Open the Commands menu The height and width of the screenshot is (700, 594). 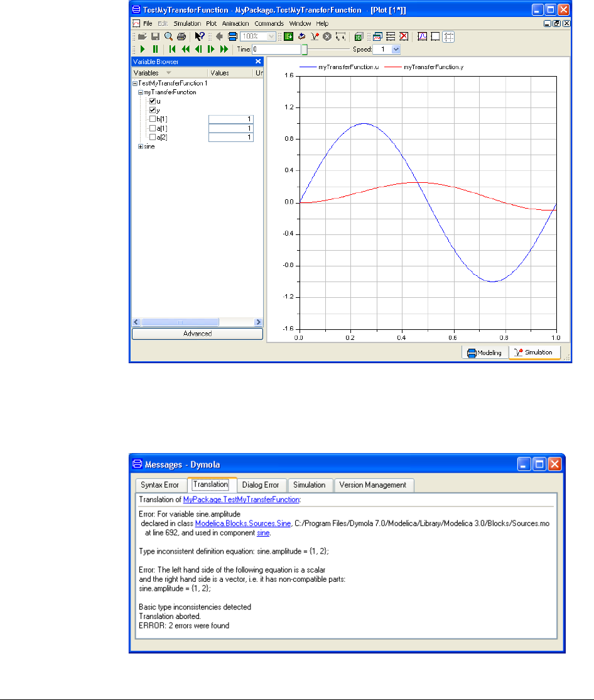click(x=269, y=24)
